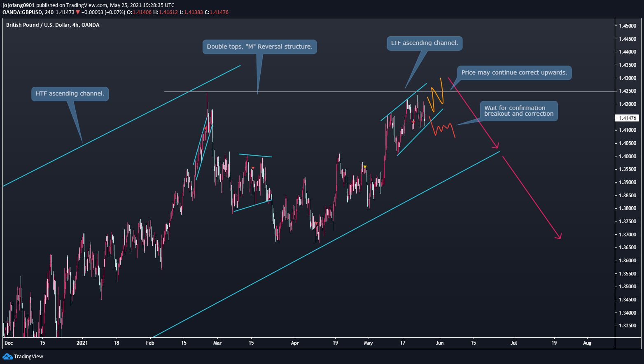Click the 1.43500 price axis label
Screen dimensions: 644x364
pos(627,65)
